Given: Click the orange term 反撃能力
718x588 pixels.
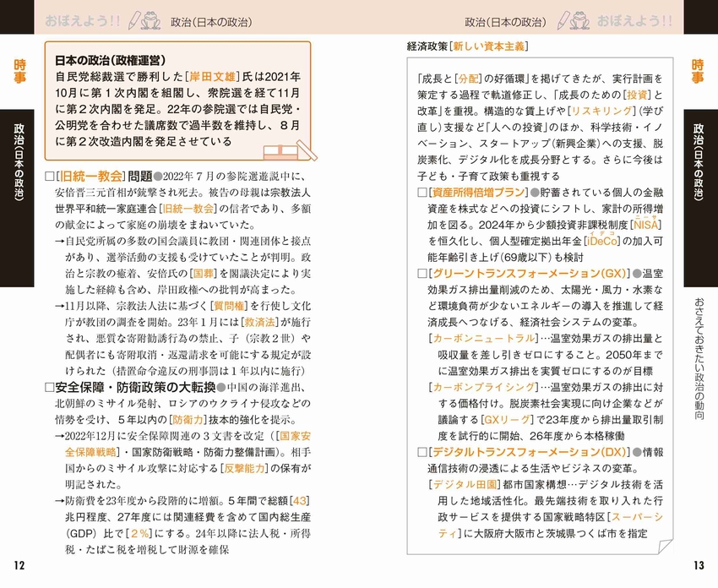Looking at the screenshot, I should point(244,469).
